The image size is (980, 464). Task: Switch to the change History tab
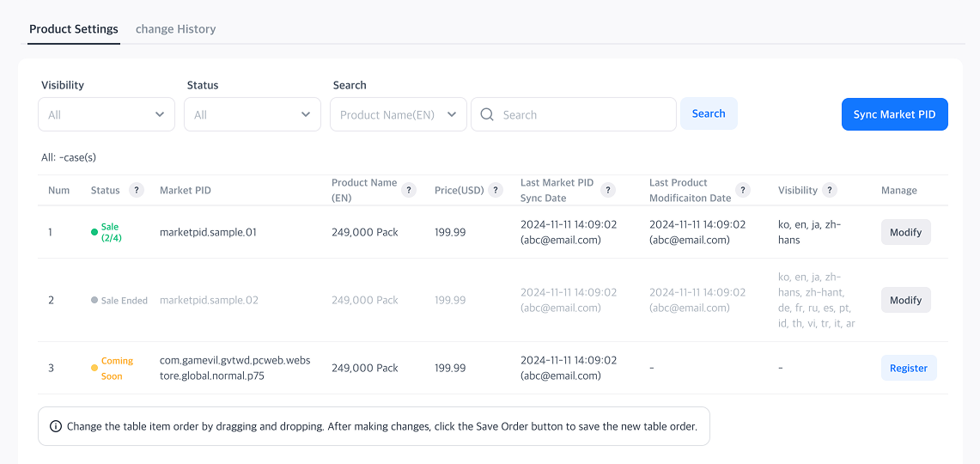(x=175, y=29)
